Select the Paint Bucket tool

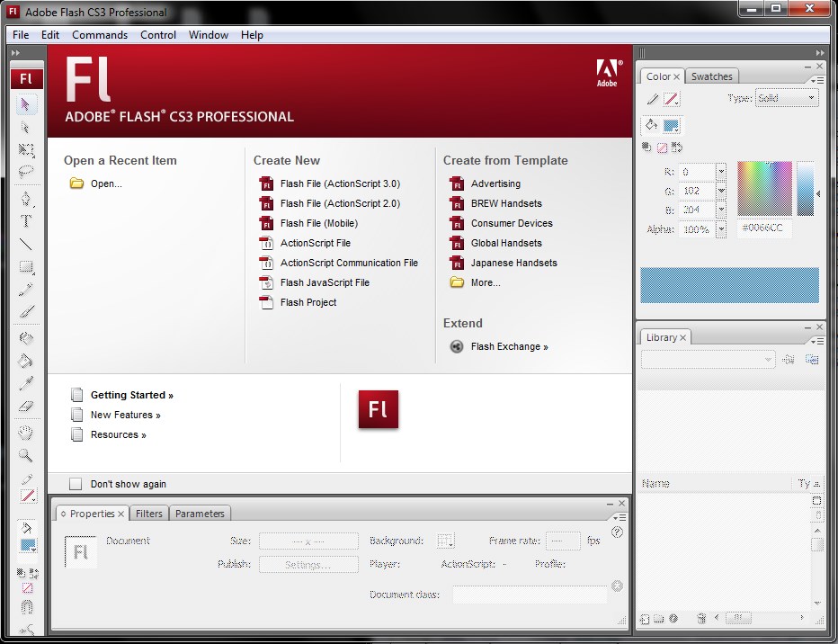[x=26, y=361]
